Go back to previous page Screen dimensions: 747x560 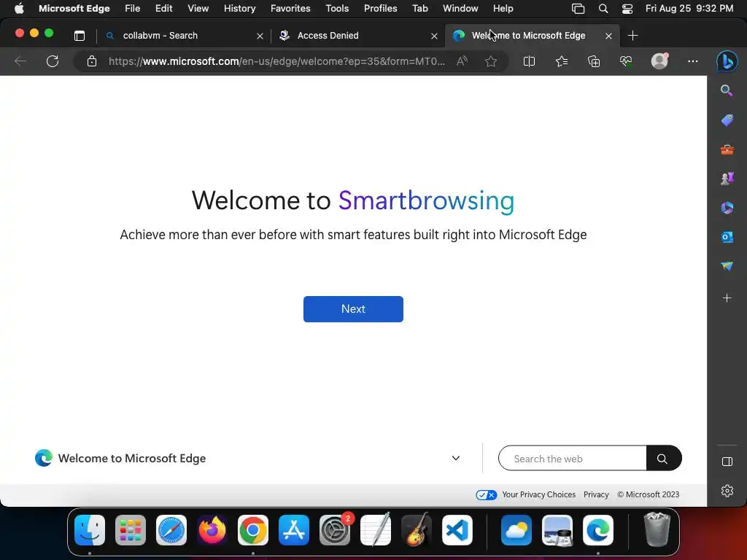pos(20,61)
